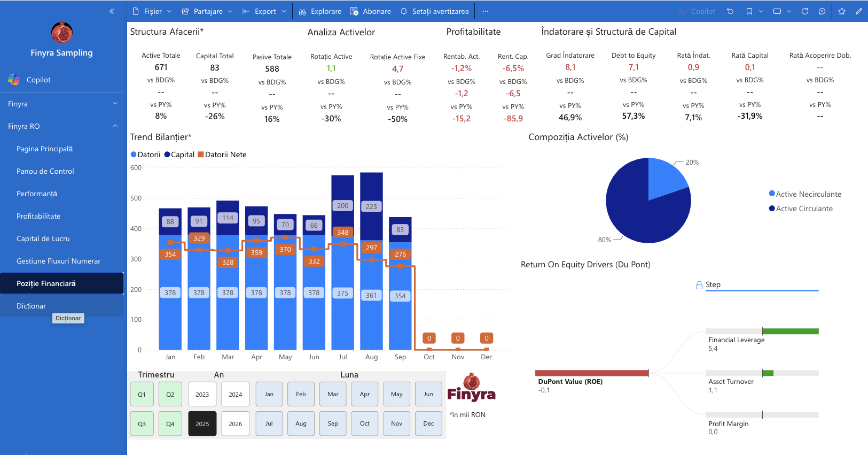Click the Setați avertizarea bell icon

[x=404, y=11]
